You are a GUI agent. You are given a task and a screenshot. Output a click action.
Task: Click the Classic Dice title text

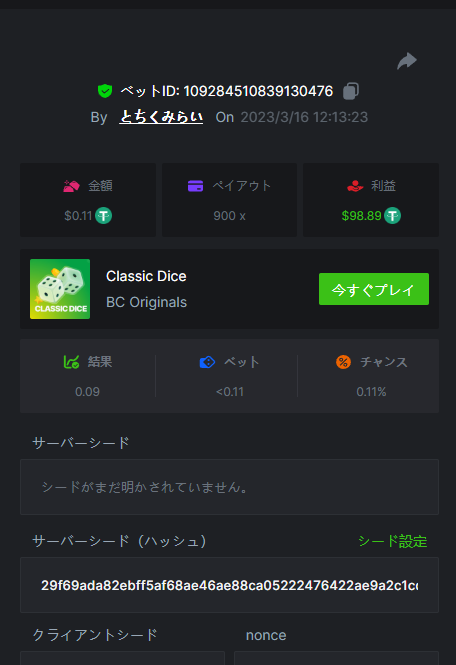(x=146, y=276)
